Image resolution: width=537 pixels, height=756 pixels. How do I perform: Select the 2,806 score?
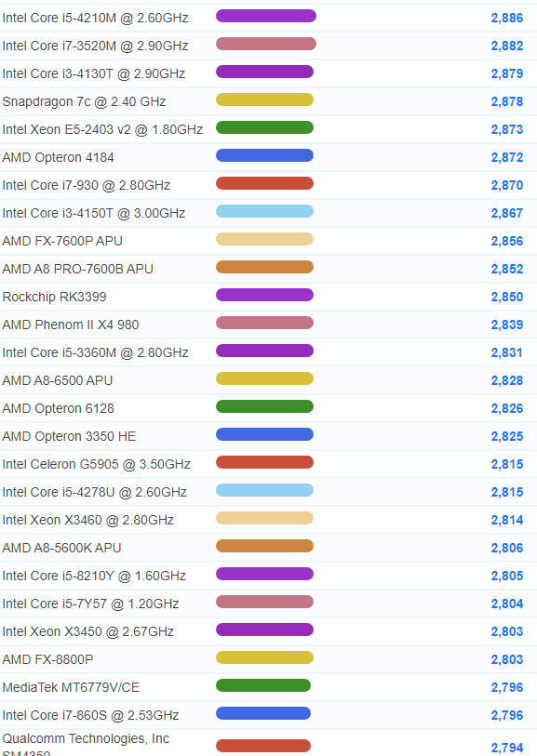507,549
